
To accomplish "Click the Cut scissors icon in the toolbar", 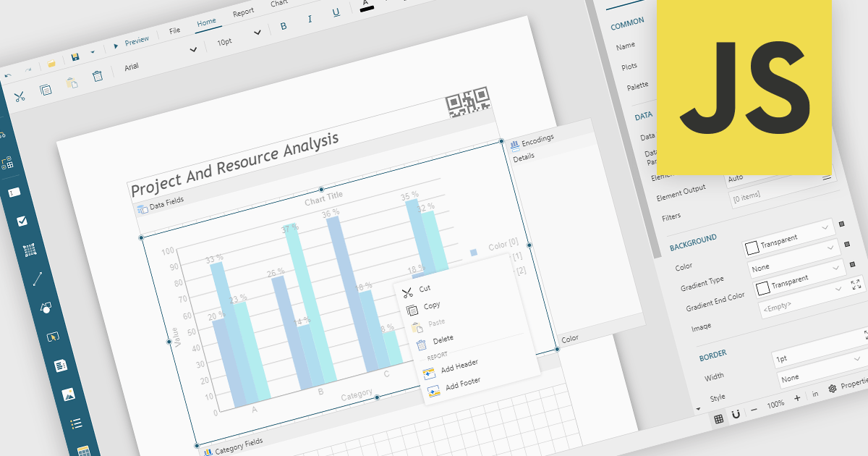I will point(20,96).
